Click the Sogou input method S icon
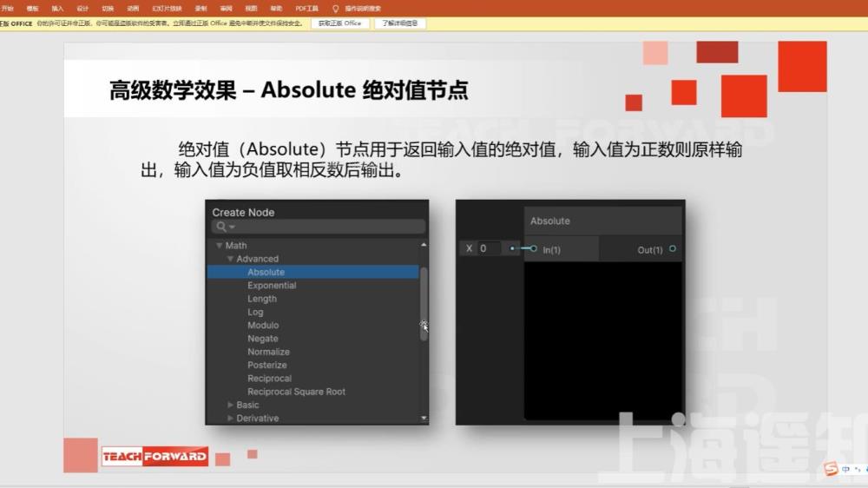 (831, 470)
